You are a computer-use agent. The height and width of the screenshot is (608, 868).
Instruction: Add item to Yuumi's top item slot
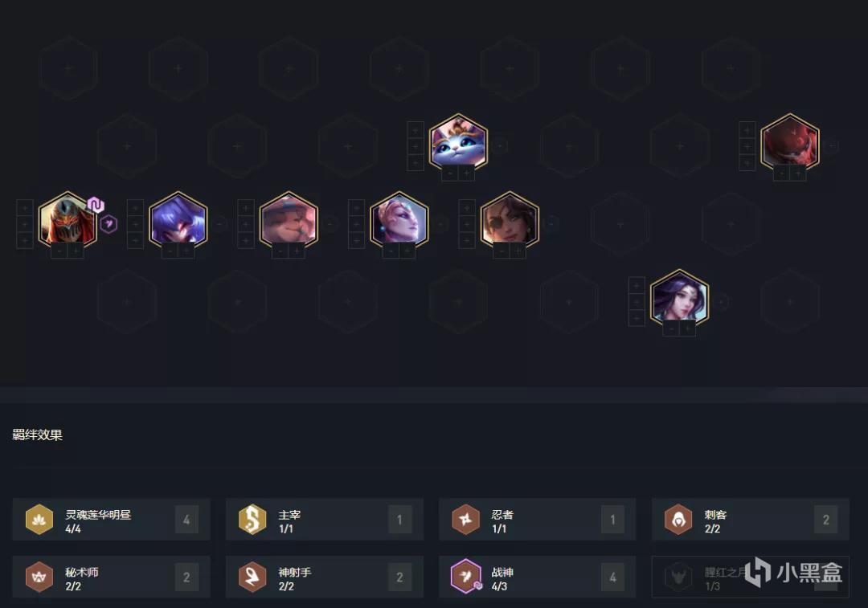416,130
